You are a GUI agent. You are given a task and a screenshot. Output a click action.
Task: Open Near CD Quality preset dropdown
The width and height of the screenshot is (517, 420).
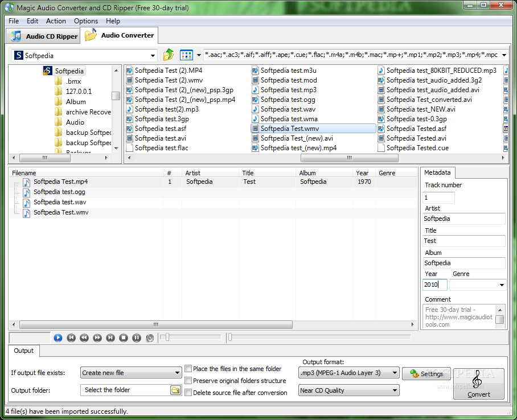349,390
